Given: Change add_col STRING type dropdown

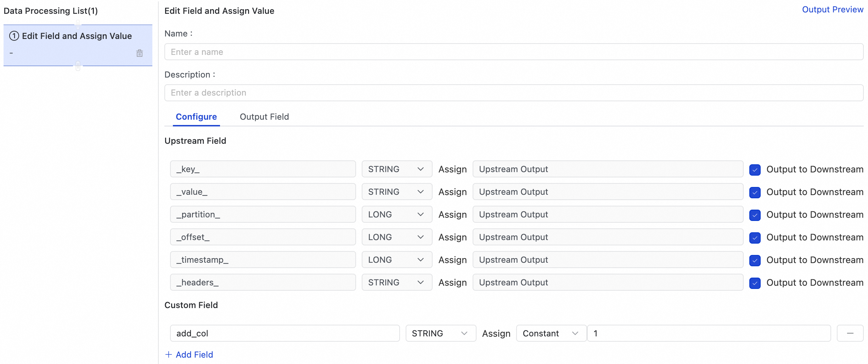Looking at the screenshot, I should (440, 333).
